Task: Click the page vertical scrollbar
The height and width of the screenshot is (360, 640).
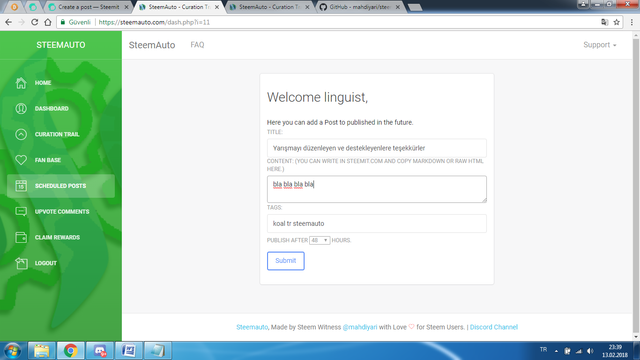Action: pyautogui.click(x=636, y=186)
